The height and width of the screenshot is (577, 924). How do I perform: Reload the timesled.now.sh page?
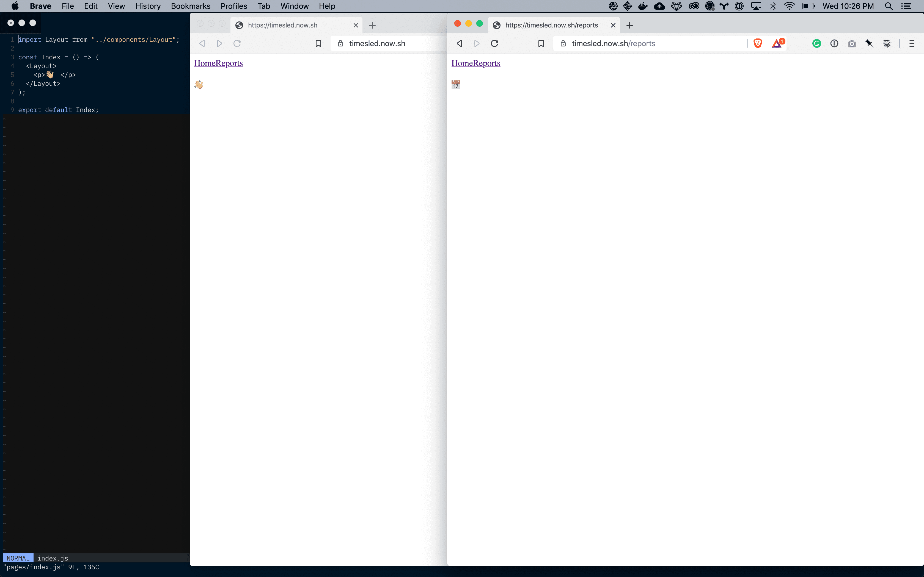coord(237,43)
